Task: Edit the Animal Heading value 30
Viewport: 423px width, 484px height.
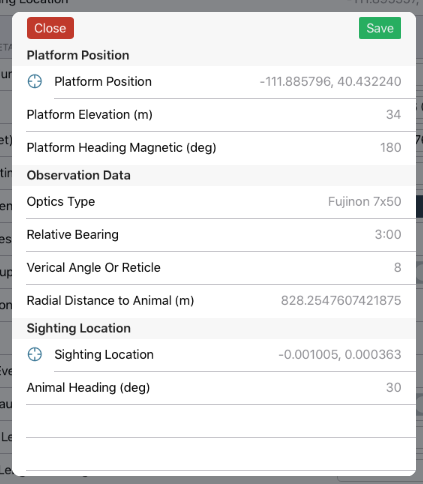Action: coord(393,387)
